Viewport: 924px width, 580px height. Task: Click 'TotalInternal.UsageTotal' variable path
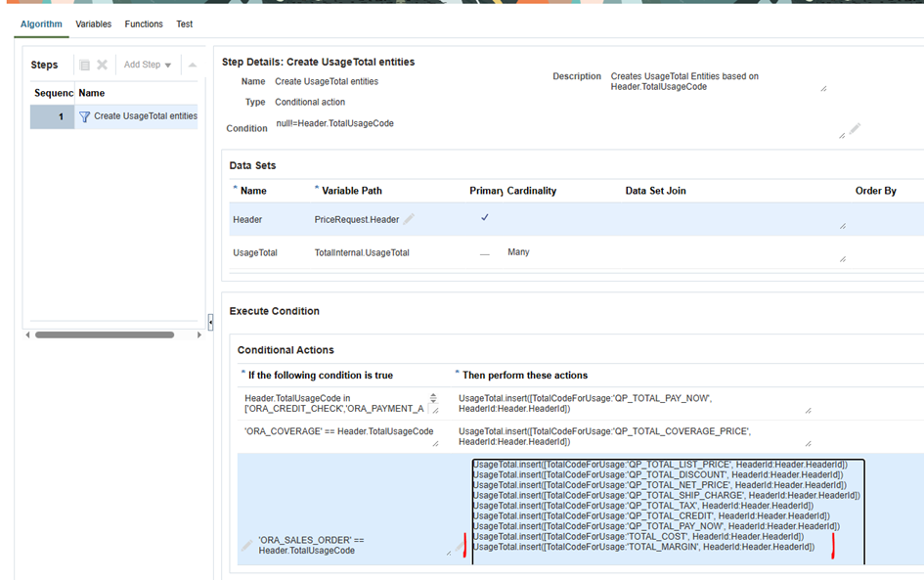point(362,252)
